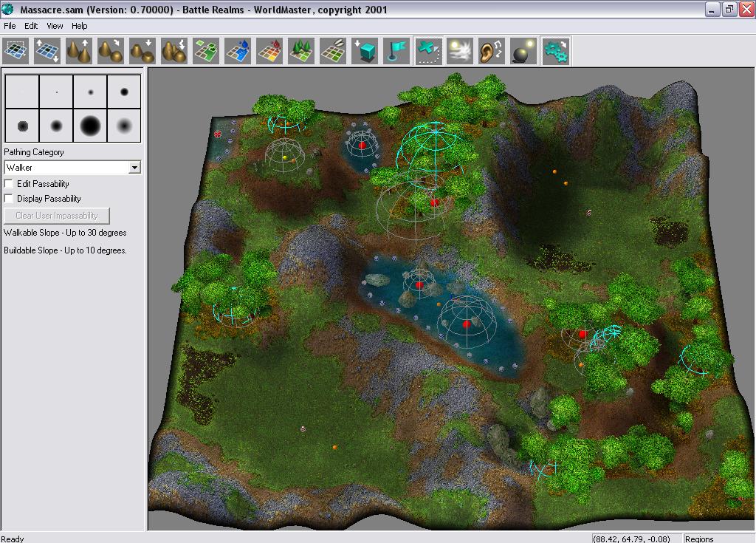Select the wind effects tool
This screenshot has height=543, width=756.
(x=460, y=51)
